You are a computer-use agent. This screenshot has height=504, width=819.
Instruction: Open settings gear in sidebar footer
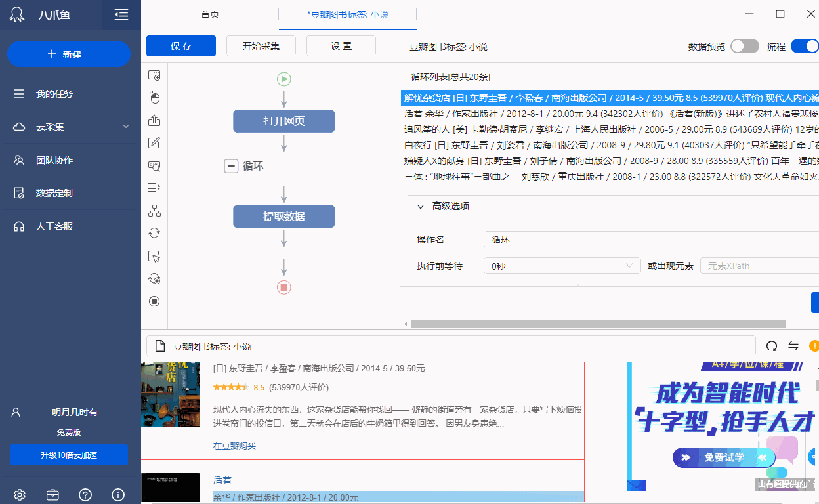(20, 495)
